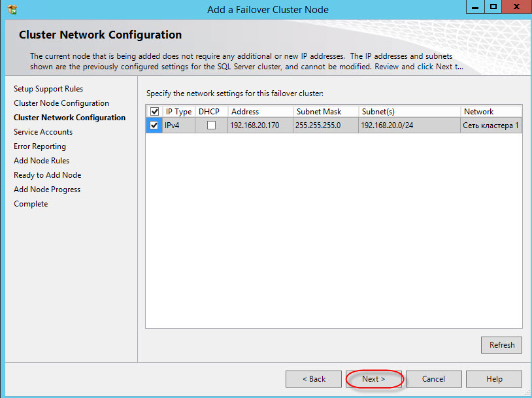Image resolution: width=532 pixels, height=398 pixels.
Task: Refresh the network settings list
Action: (x=501, y=345)
